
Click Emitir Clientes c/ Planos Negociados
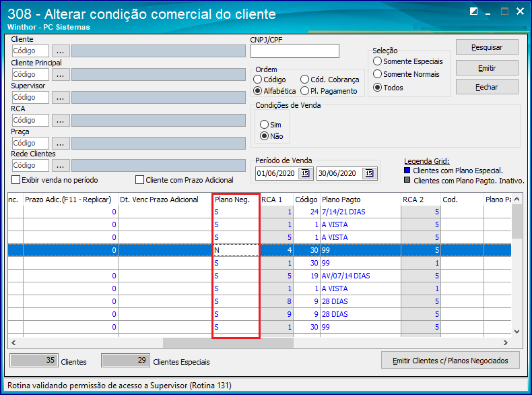click(x=451, y=361)
